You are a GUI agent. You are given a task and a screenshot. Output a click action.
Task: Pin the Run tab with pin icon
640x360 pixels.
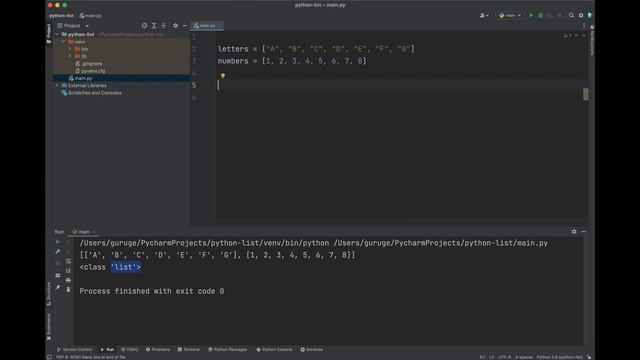click(x=58, y=287)
